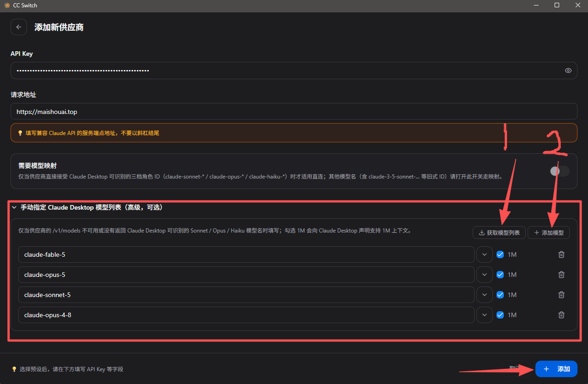The height and width of the screenshot is (384, 588).
Task: Edit the claude-fable-5 model field
Action: click(246, 254)
